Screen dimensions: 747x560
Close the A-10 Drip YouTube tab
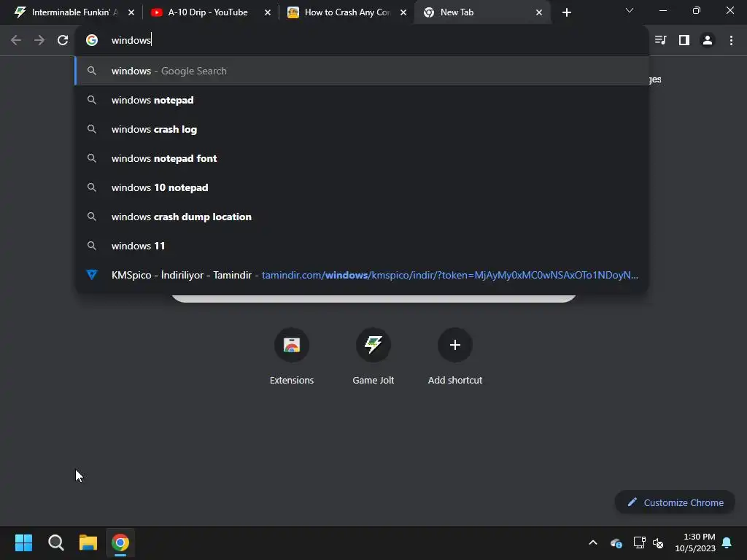[267, 12]
